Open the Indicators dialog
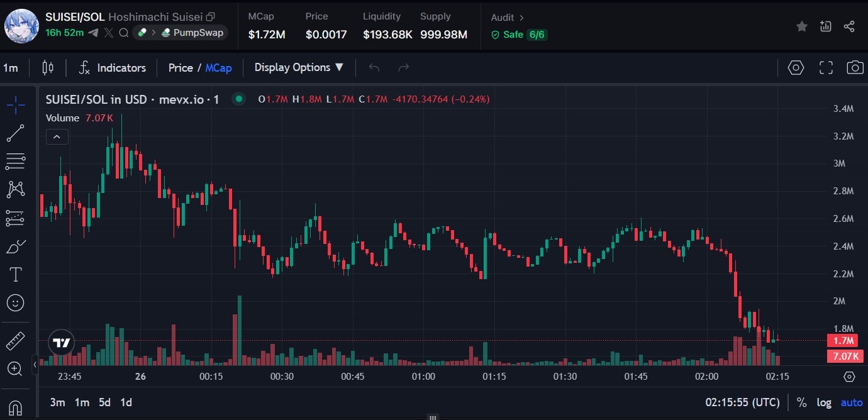This screenshot has width=868, height=420. [112, 68]
